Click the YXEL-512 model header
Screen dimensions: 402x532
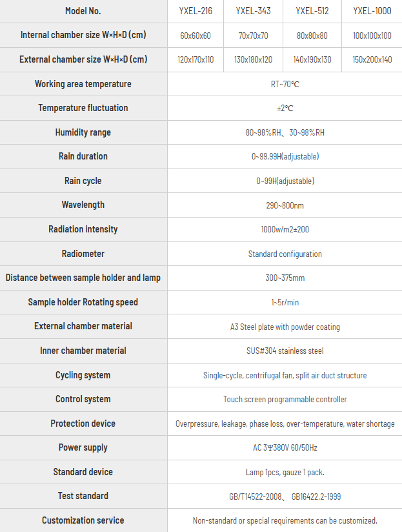coord(312,11)
